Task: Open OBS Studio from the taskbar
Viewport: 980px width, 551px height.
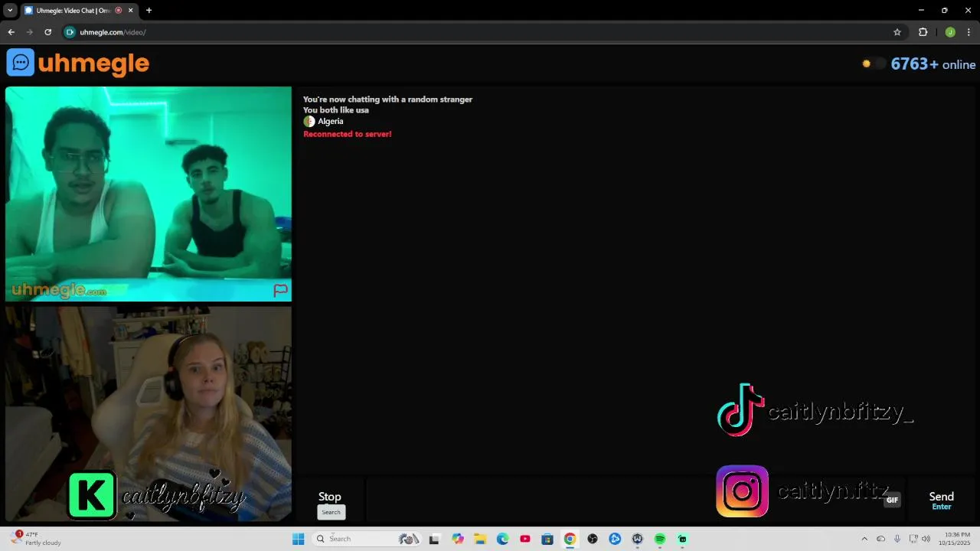Action: (x=593, y=539)
